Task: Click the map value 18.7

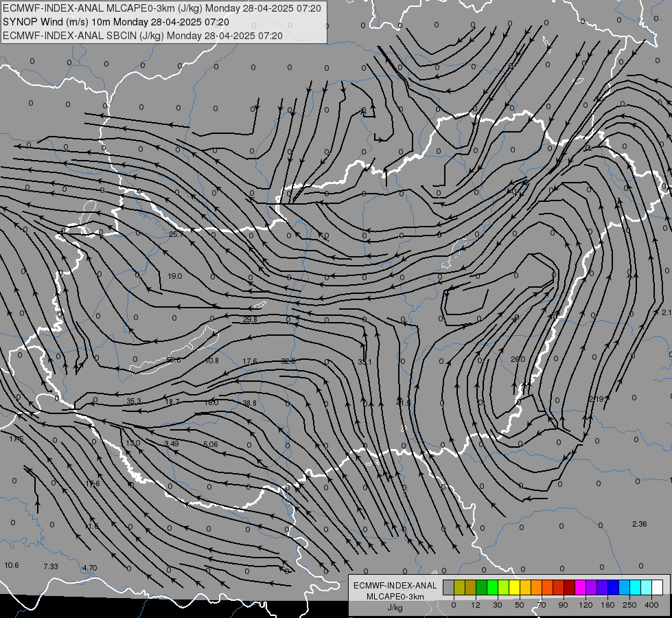Action: 172,402
